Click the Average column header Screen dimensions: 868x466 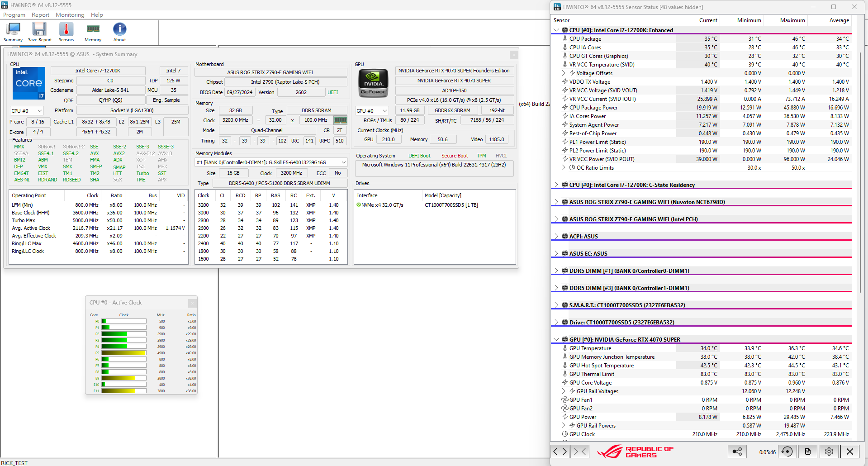tap(830, 20)
